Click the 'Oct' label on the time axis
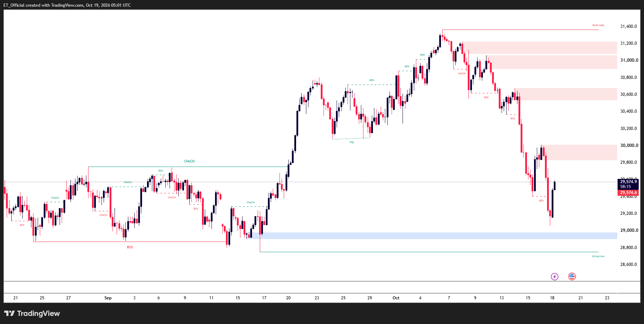The width and height of the screenshot is (644, 324). (396, 298)
